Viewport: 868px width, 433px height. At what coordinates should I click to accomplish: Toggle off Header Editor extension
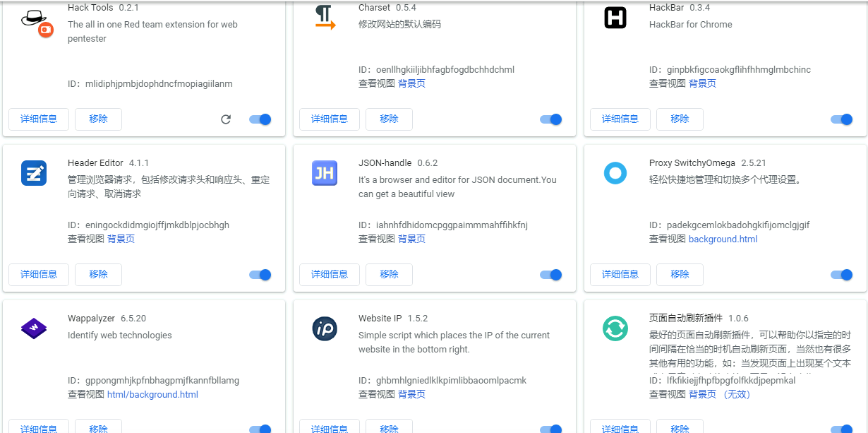(x=260, y=275)
